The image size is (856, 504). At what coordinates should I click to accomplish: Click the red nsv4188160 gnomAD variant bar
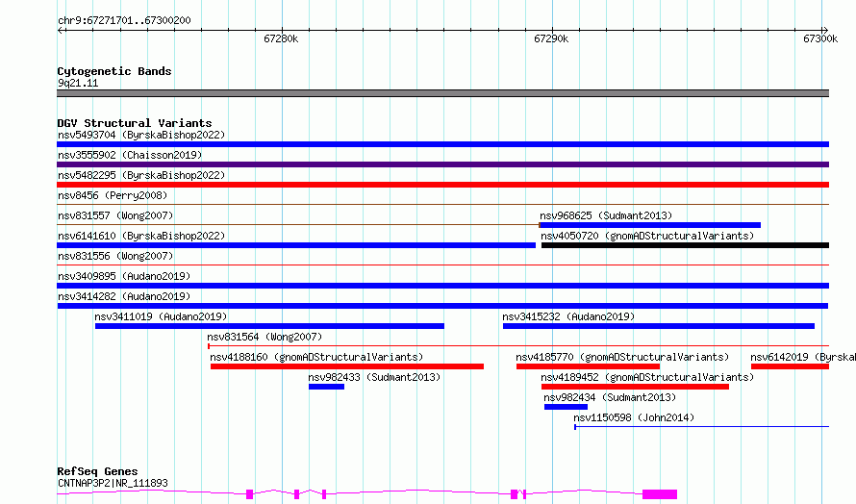pos(347,366)
